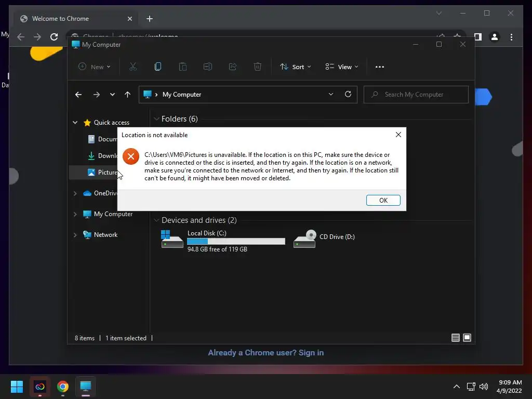
Task: Click the volume speaker tray icon
Action: 484,387
